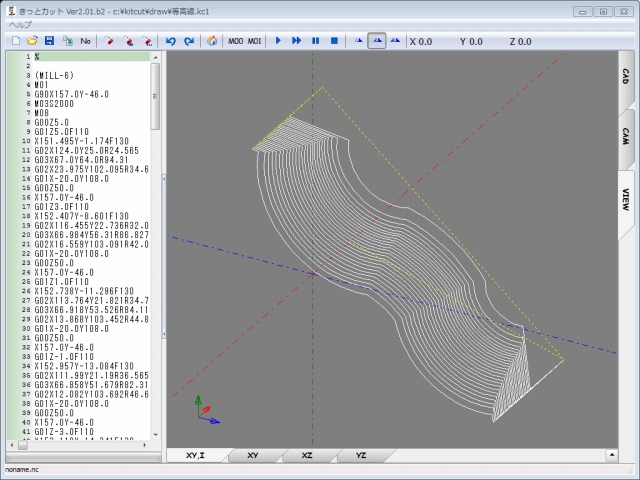The width and height of the screenshot is (640, 480).
Task: Select the XY view tab
Action: [253, 456]
